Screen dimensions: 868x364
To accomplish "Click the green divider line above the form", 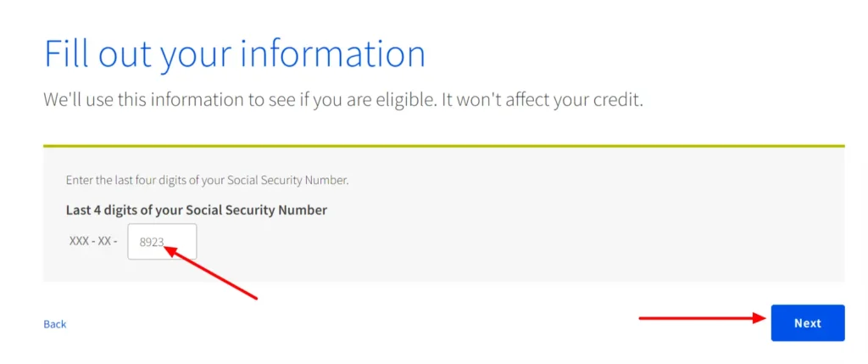I will point(444,146).
